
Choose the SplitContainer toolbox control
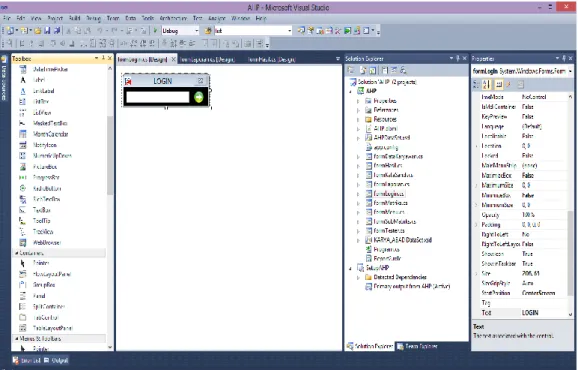[49, 307]
